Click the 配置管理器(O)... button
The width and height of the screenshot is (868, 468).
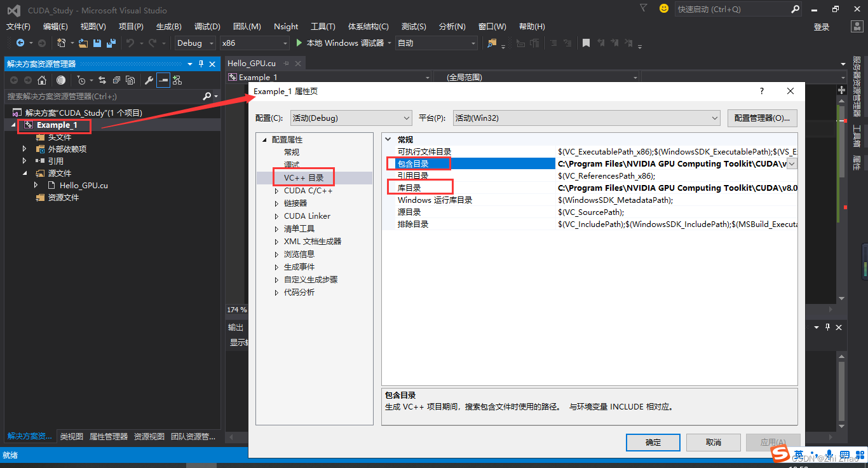[x=762, y=118]
